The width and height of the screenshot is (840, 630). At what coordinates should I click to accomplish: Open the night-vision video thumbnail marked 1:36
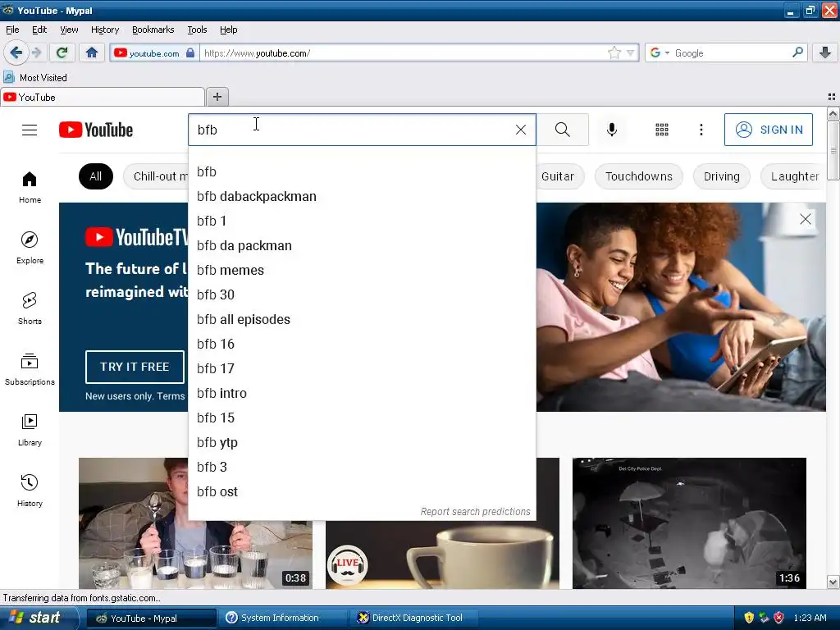(689, 523)
